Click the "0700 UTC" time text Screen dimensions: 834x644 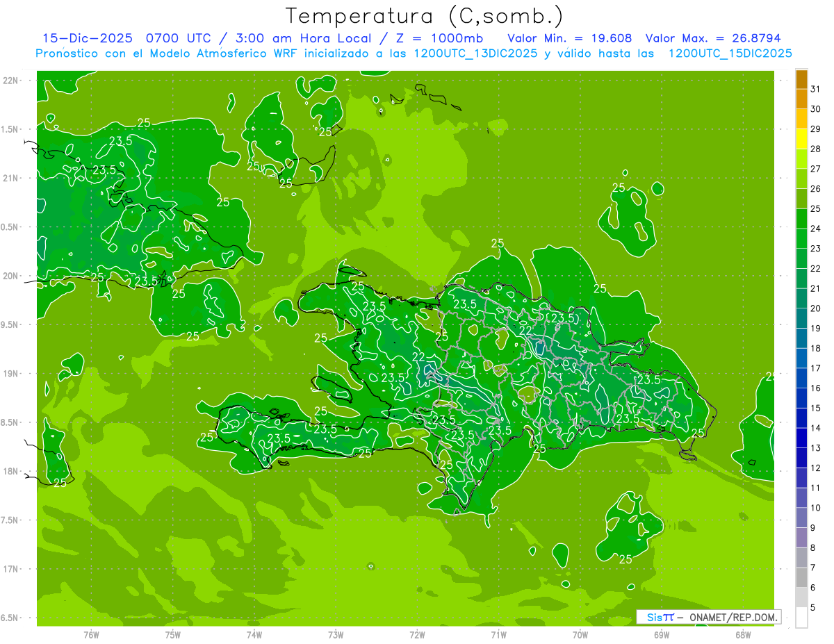pos(178,38)
